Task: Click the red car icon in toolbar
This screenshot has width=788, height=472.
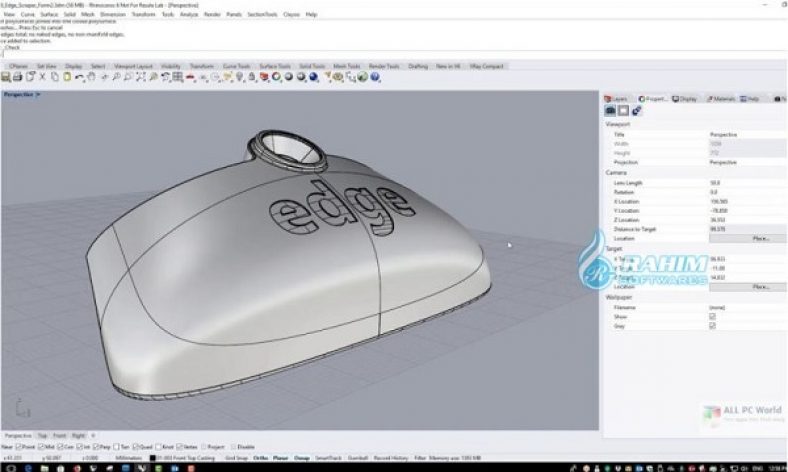Action: pos(190,77)
